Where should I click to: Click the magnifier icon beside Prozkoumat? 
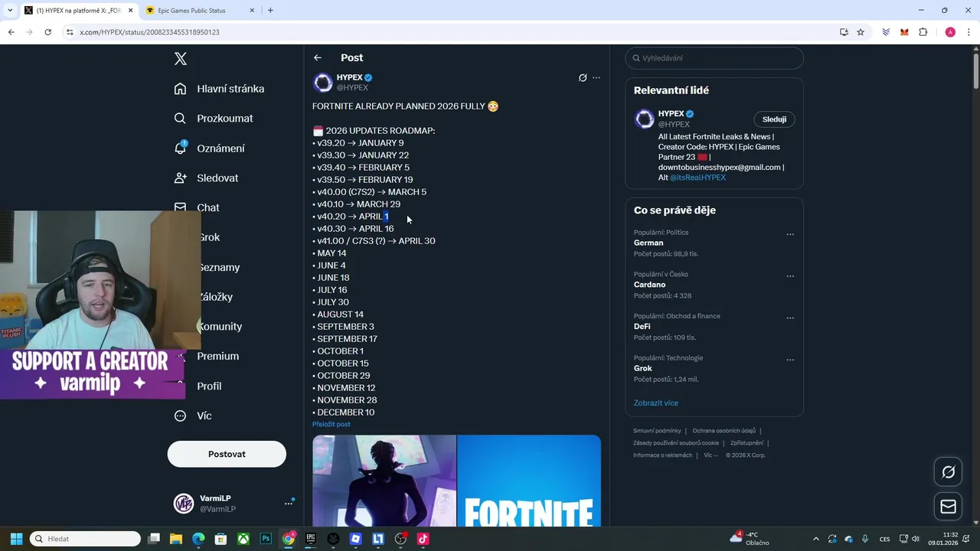click(180, 119)
